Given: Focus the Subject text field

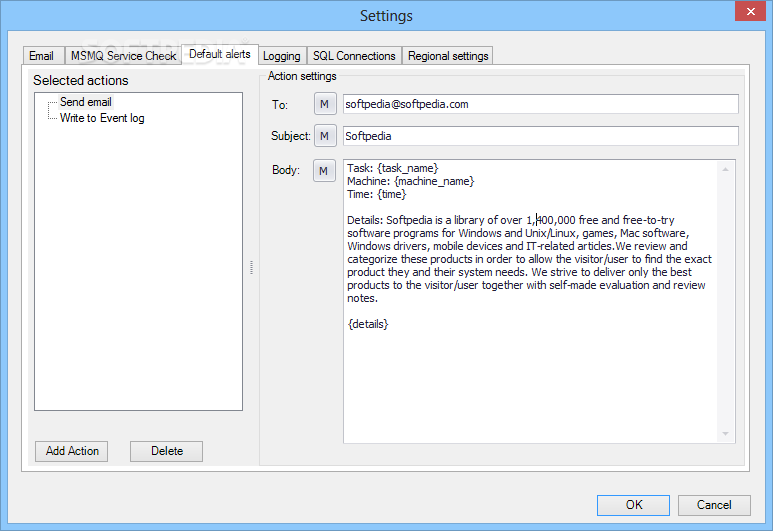Looking at the screenshot, I should [540, 136].
